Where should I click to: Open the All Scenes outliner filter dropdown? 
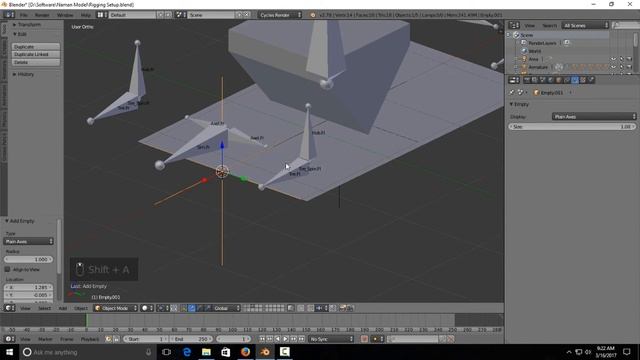click(x=585, y=25)
